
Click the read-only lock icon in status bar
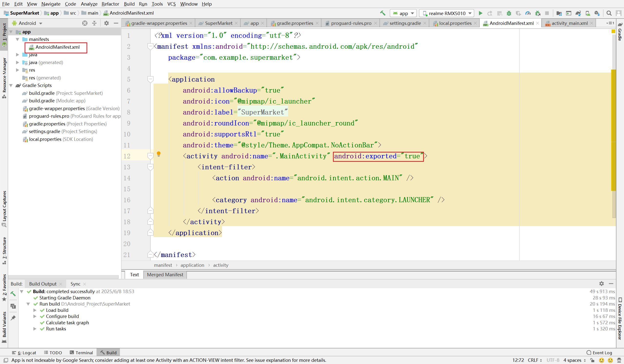coord(592,360)
